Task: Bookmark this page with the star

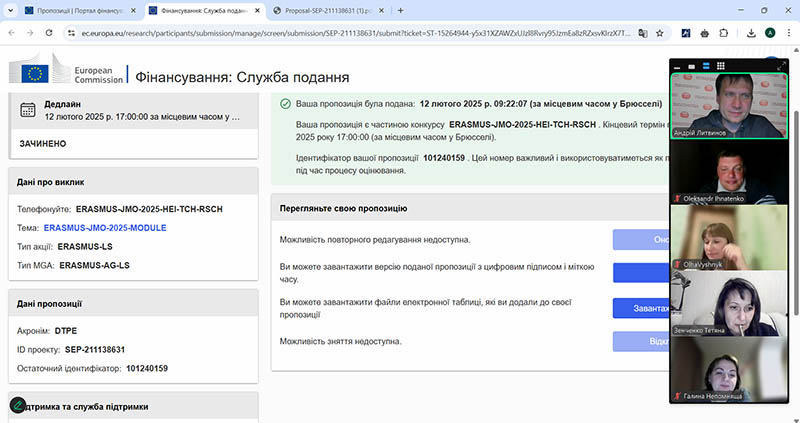Action: [660, 33]
